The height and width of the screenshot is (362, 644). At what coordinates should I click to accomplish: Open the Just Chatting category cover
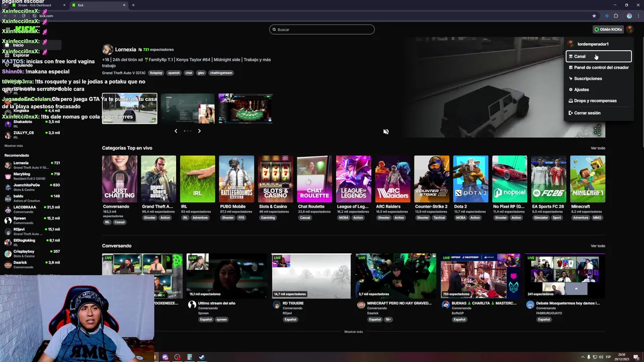click(119, 179)
